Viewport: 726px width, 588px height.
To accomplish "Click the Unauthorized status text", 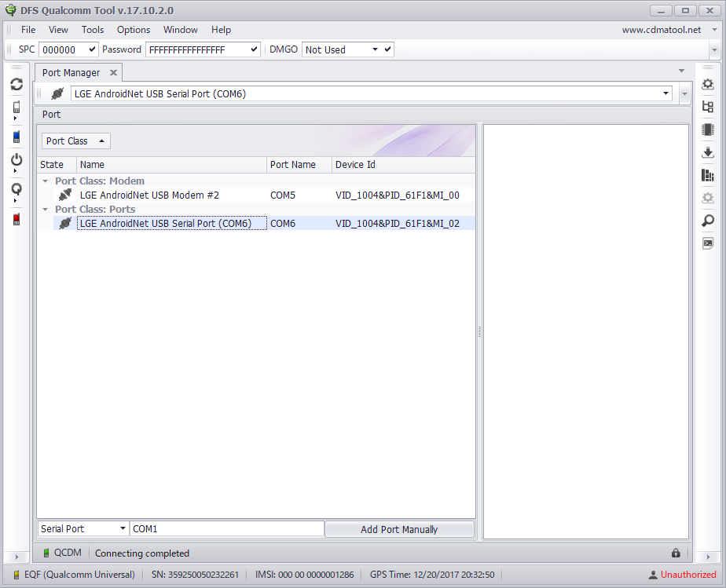I will (688, 575).
